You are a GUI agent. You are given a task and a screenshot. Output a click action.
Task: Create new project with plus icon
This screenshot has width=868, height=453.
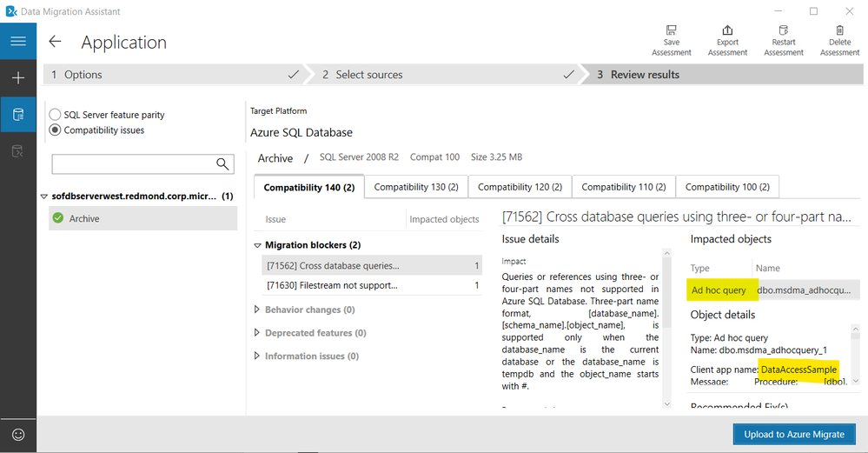(18, 78)
